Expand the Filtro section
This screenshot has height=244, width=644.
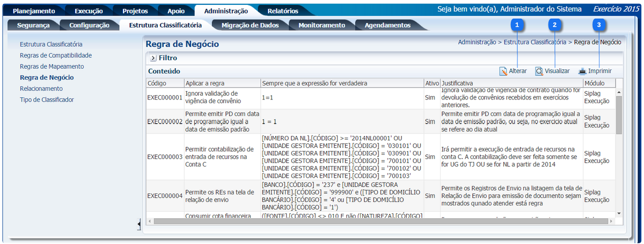tap(153, 58)
